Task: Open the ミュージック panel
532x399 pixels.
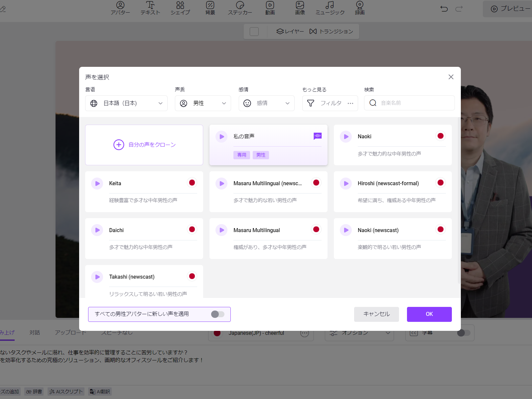Action: pyautogui.click(x=330, y=8)
